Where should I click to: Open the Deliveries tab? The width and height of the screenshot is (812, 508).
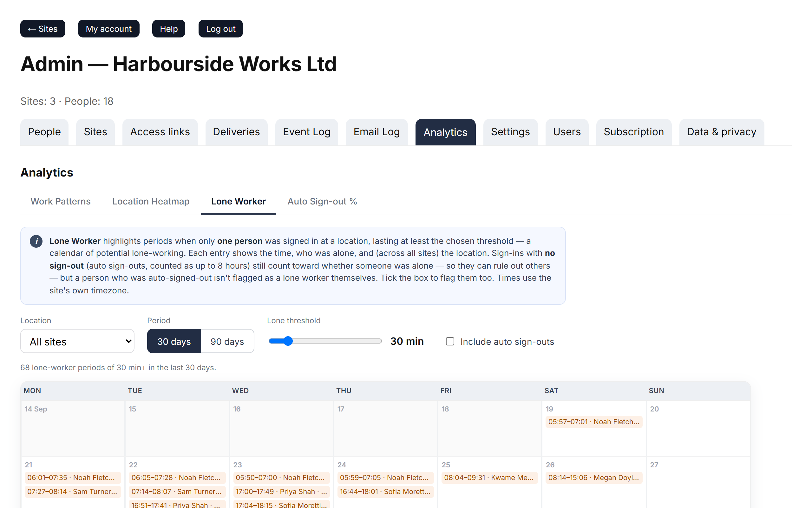pos(236,132)
